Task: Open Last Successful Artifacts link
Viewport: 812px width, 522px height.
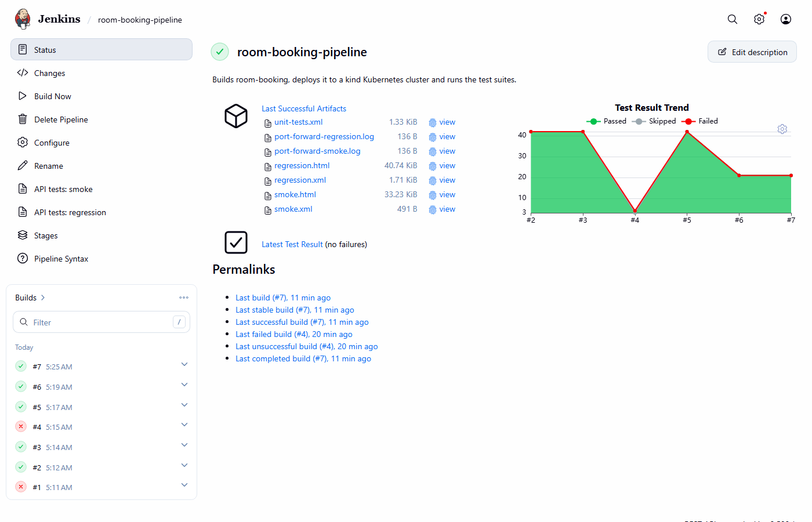Action: click(304, 108)
